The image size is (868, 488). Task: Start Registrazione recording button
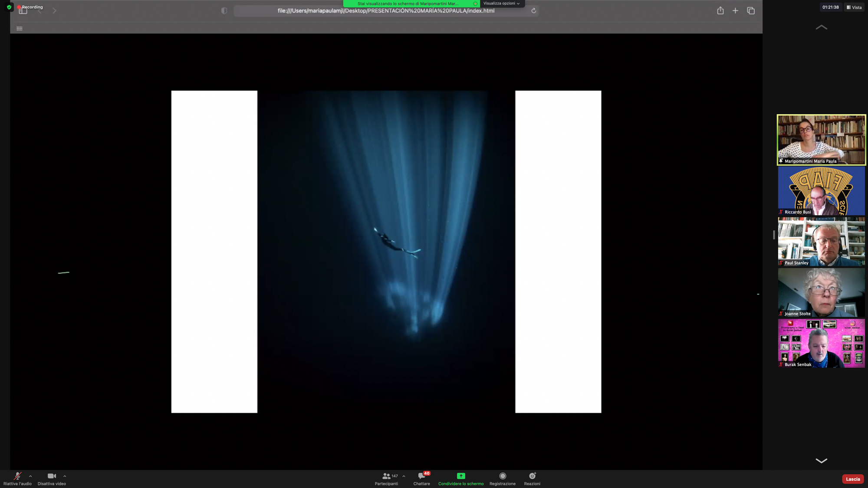click(503, 476)
